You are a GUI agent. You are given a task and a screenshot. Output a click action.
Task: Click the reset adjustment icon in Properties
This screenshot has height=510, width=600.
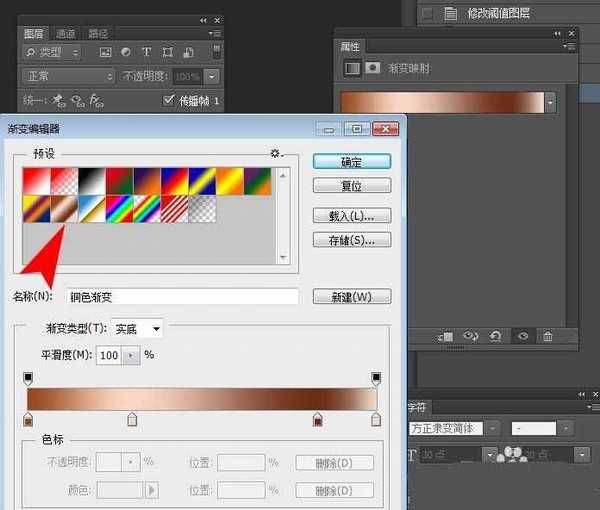(x=495, y=336)
